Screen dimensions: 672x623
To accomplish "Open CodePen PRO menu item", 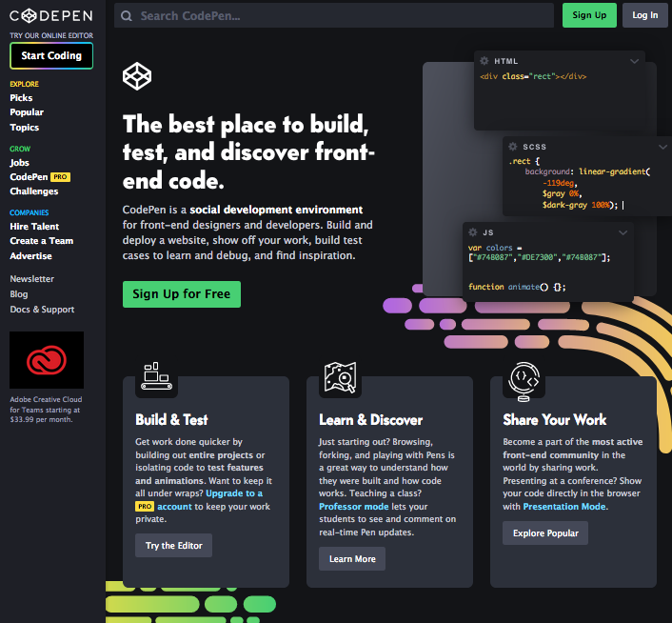I will click(40, 176).
